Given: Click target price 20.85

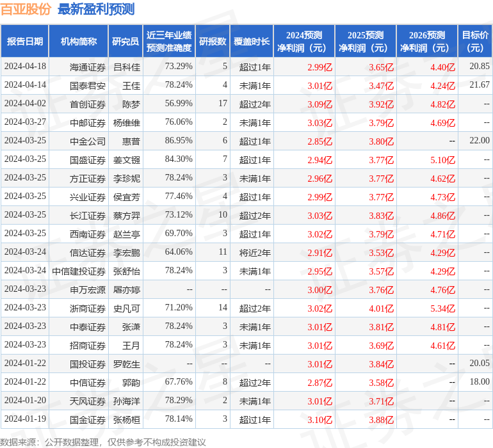Looking at the screenshot, I should pos(480,66).
